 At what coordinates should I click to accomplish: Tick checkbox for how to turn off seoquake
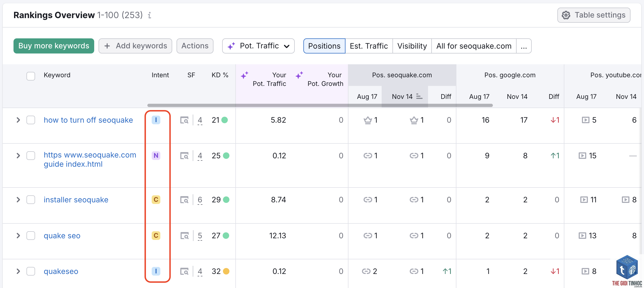click(31, 120)
